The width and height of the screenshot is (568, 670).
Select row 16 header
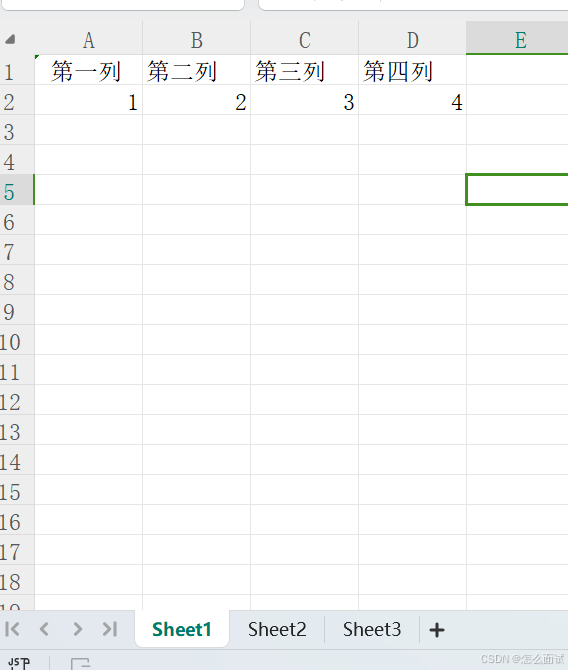pyautogui.click(x=17, y=520)
